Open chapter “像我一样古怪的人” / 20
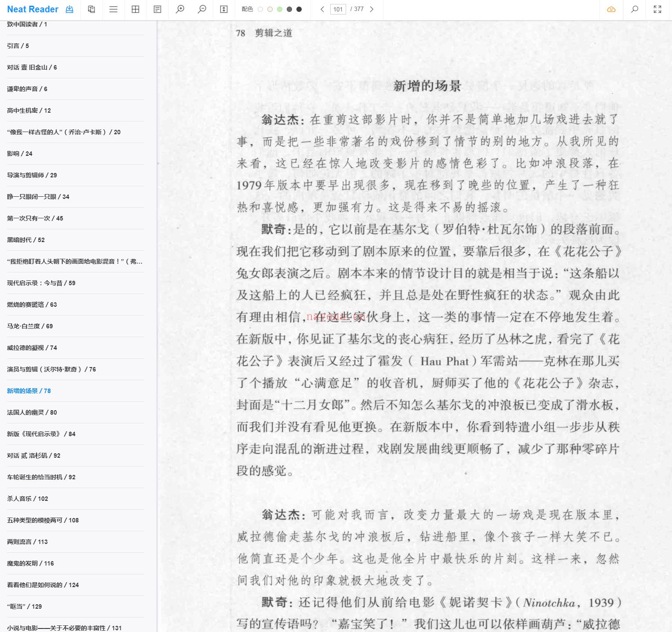 pos(64,132)
